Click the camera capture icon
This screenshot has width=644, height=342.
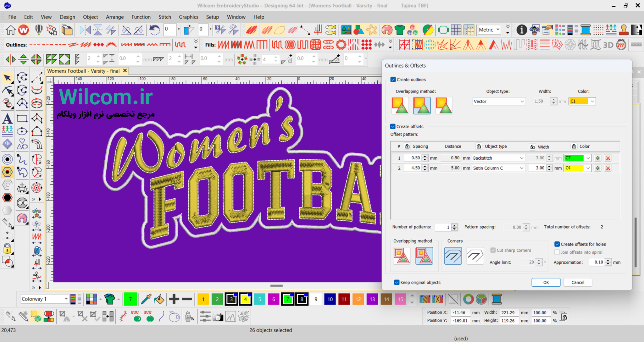(218, 317)
